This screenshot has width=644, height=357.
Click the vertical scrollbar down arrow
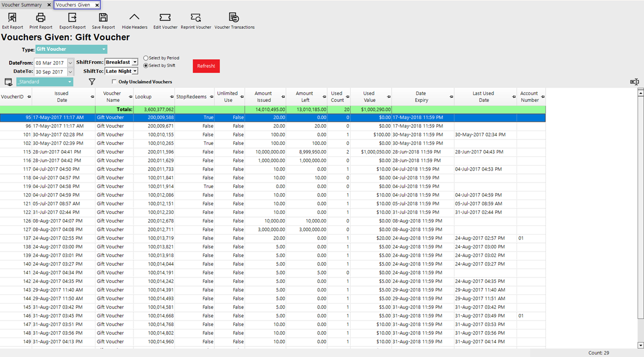[x=641, y=345]
